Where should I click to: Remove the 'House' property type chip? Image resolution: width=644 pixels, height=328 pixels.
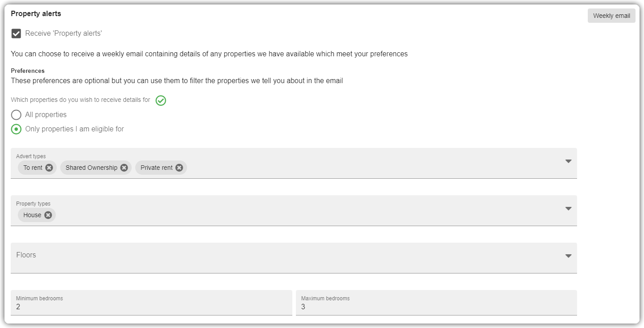48,215
